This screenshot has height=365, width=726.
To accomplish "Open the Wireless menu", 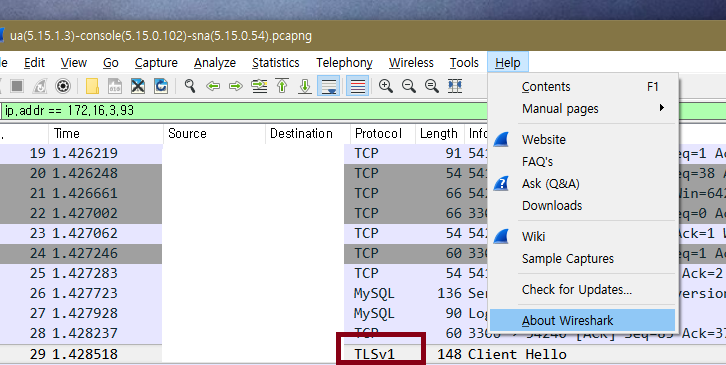I will tap(411, 63).
